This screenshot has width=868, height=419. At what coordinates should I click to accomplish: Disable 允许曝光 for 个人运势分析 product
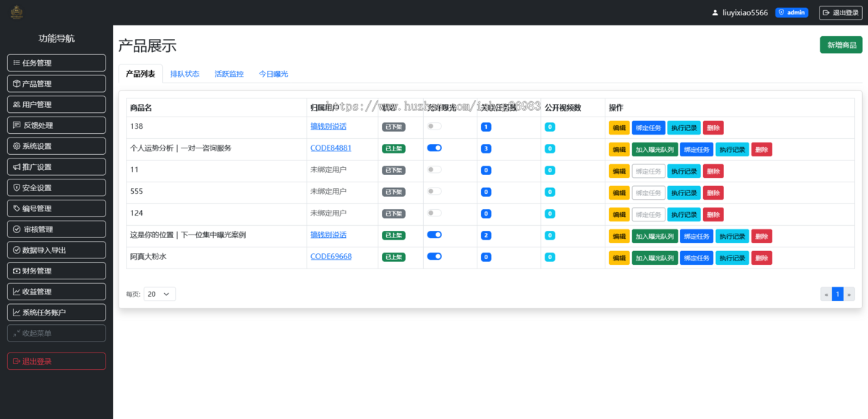click(x=434, y=148)
